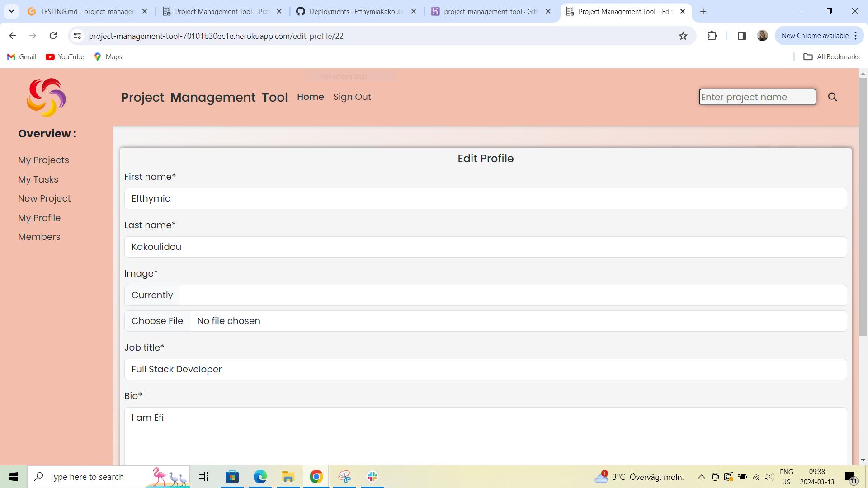This screenshot has height=488, width=868.
Task: Select the search magnifier icon in the header
Action: click(x=833, y=97)
